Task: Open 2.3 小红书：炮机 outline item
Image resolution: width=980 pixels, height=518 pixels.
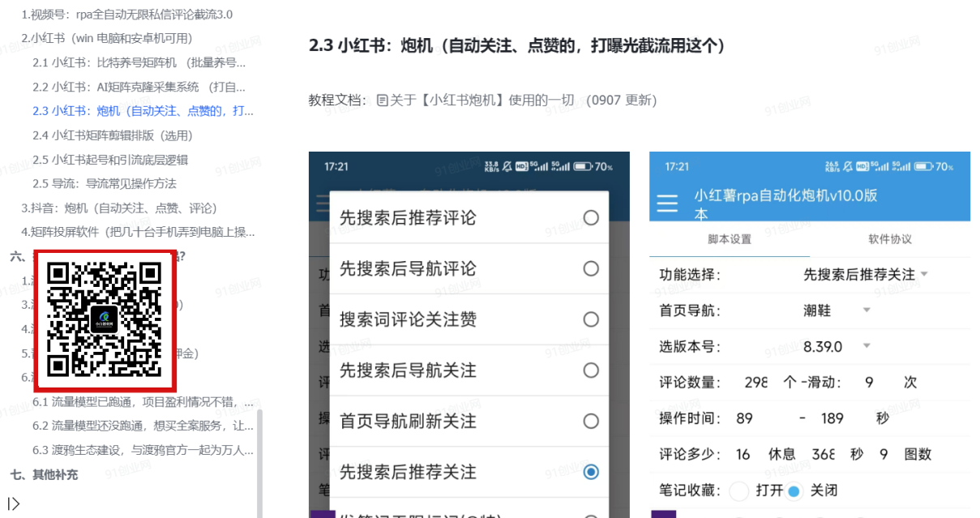Action: pyautogui.click(x=143, y=111)
